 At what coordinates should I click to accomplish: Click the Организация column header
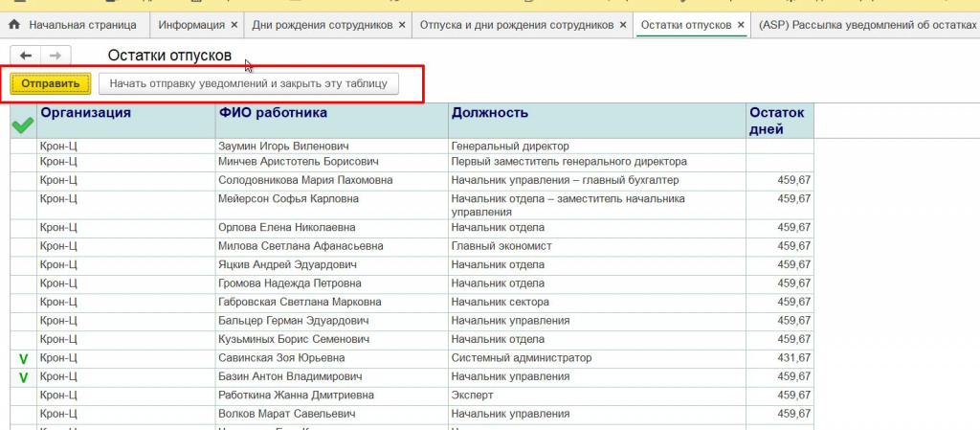point(126,121)
